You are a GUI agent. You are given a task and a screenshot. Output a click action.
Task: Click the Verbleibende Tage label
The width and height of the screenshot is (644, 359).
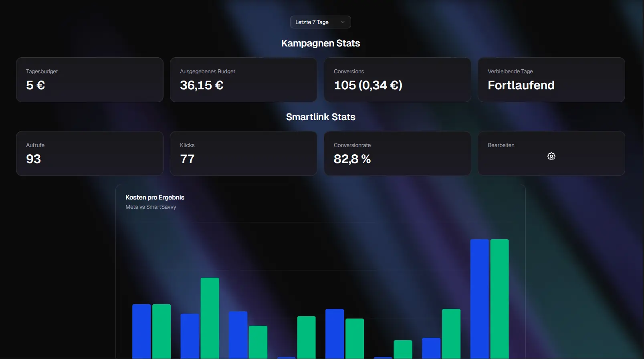pyautogui.click(x=510, y=71)
